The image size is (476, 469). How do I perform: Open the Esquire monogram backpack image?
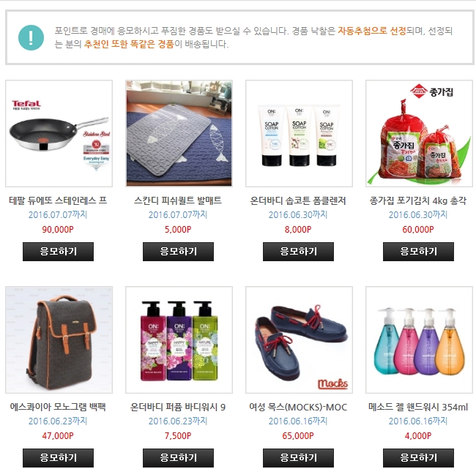click(x=59, y=339)
